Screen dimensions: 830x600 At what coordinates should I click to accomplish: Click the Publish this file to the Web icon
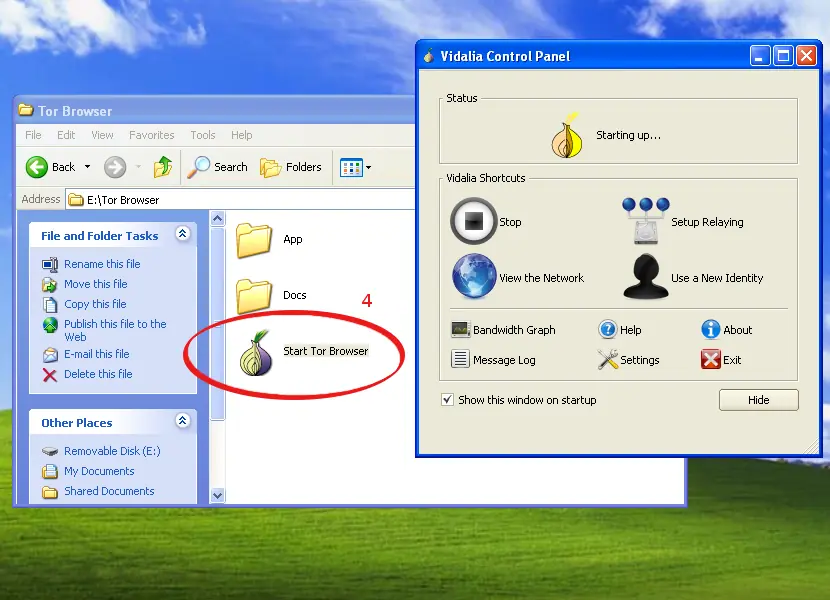(50, 325)
